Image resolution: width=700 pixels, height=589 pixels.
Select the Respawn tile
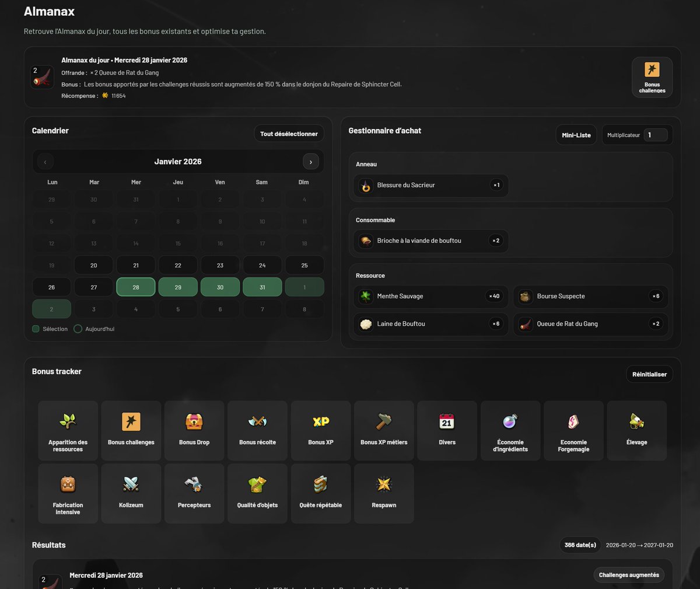(384, 493)
